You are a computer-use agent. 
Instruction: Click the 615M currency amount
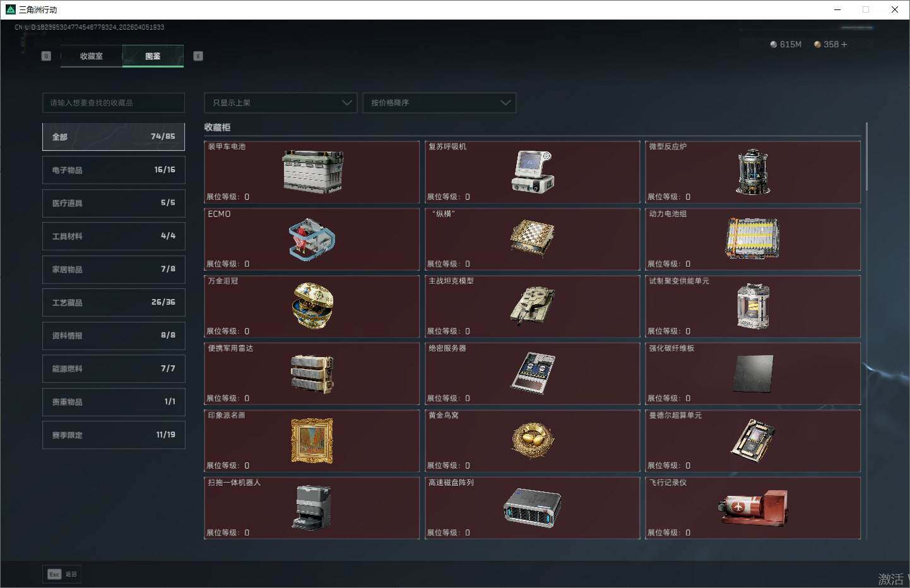click(x=791, y=44)
